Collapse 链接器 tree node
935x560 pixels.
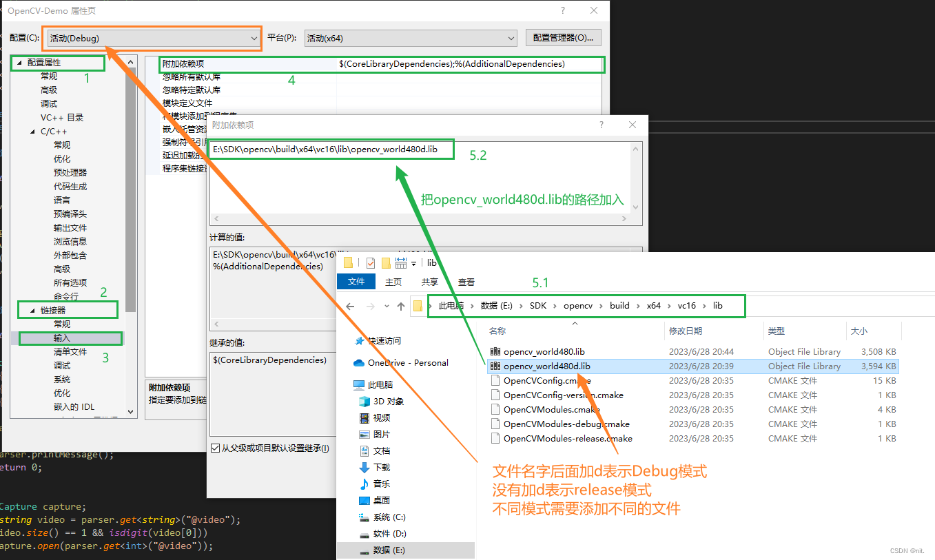(32, 311)
